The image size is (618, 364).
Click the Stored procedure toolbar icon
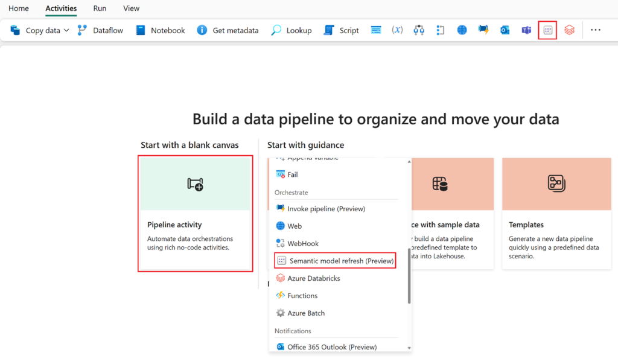376,30
